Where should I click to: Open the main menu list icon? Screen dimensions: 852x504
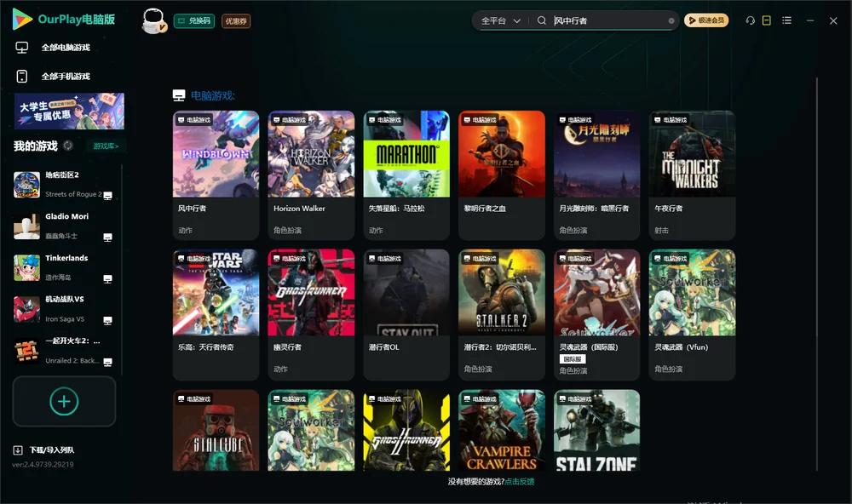[786, 20]
